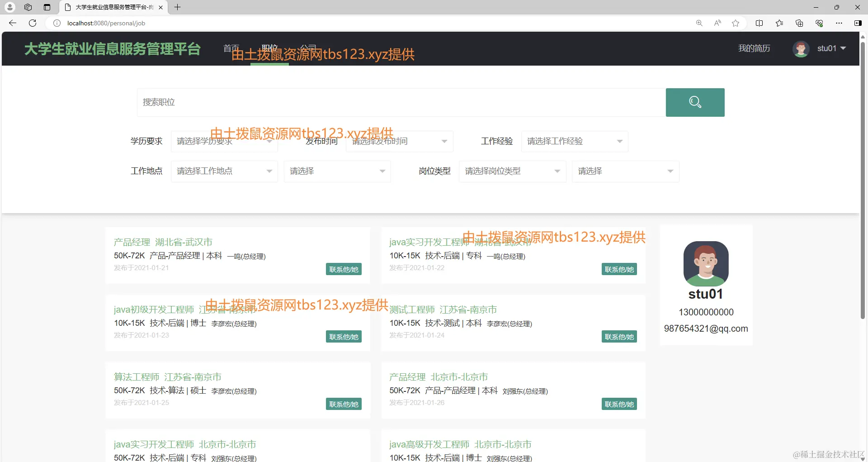The width and height of the screenshot is (868, 462).
Task: Click the stu01 name in profile card
Action: [706, 294]
